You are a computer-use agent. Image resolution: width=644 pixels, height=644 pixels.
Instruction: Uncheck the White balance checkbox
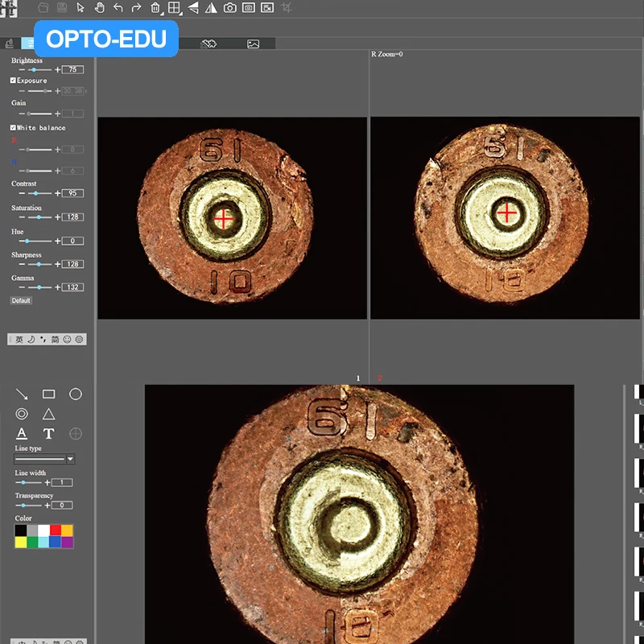click(x=13, y=128)
